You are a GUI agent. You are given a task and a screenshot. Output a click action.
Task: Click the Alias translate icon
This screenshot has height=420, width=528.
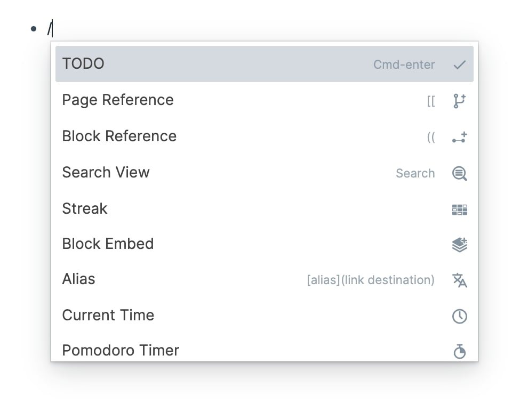tap(459, 280)
